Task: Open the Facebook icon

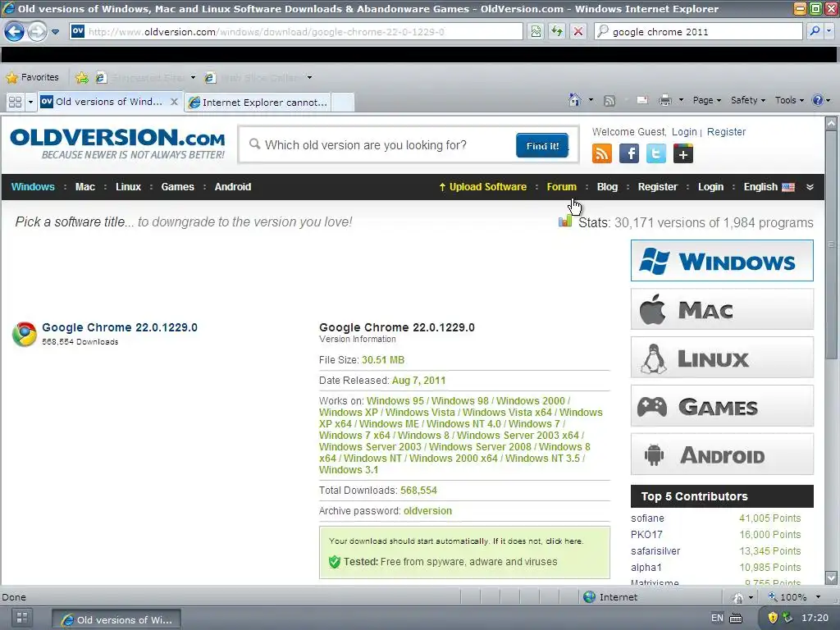Action: pos(629,153)
